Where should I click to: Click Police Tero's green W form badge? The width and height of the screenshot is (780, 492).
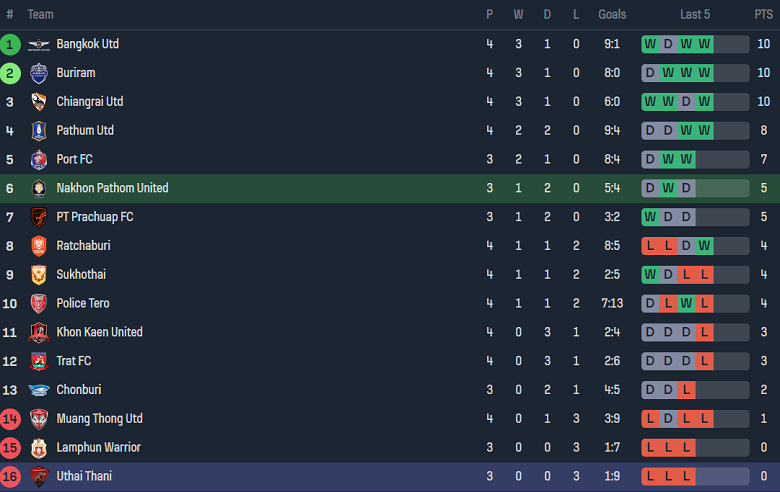(x=687, y=303)
